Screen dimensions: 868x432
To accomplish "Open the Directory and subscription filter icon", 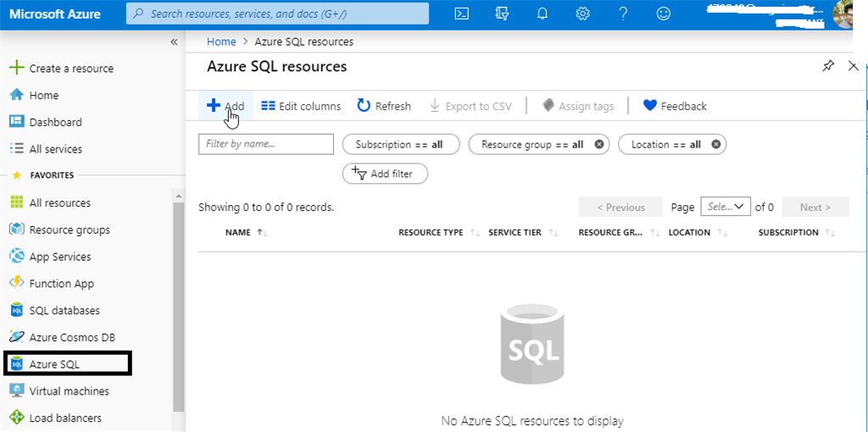I will 502,14.
